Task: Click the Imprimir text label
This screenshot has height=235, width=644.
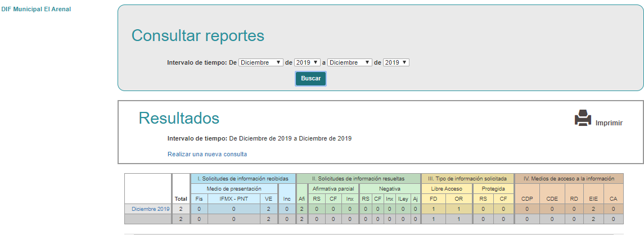Action: pos(609,123)
